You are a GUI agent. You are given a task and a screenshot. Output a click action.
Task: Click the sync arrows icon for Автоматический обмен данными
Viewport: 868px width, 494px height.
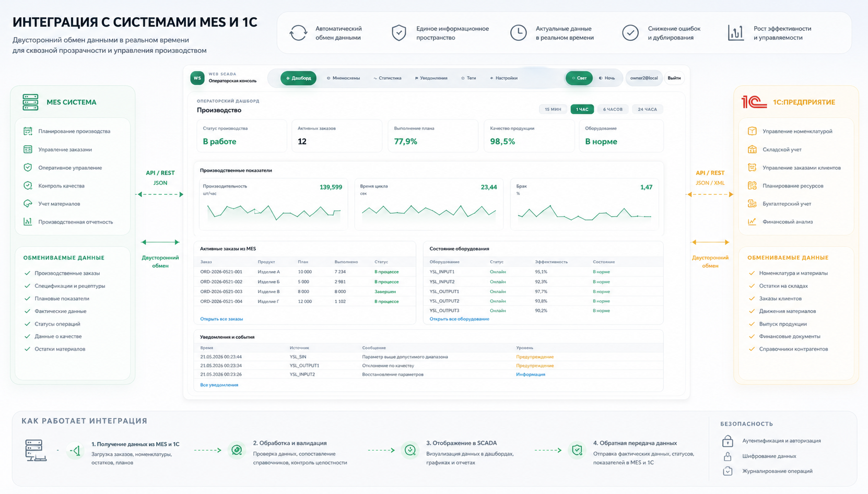298,33
